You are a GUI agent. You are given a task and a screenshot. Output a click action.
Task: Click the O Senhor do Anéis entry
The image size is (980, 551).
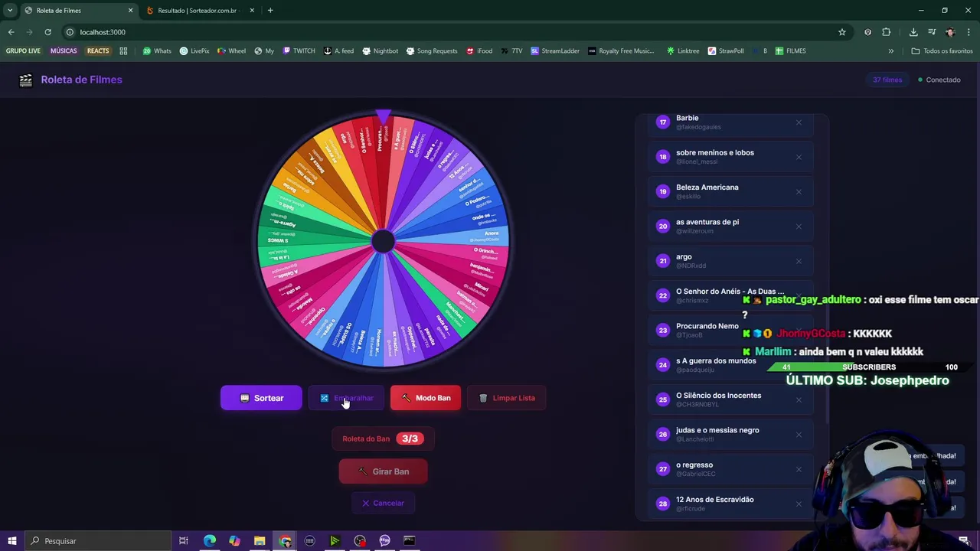pyautogui.click(x=730, y=295)
